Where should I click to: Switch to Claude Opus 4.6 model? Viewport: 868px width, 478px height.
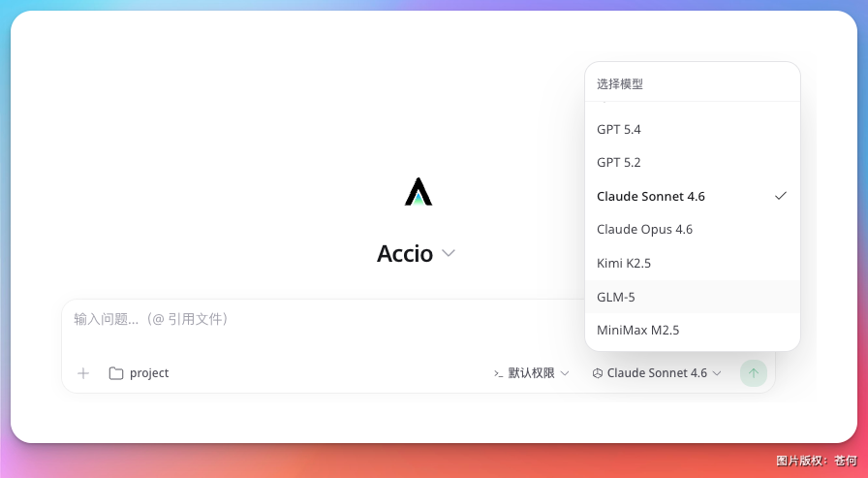point(692,230)
